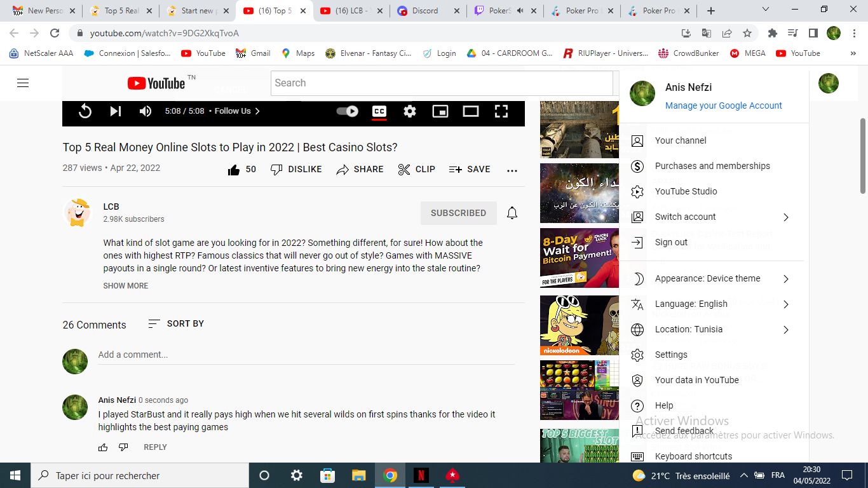Image resolution: width=868 pixels, height=488 pixels.
Task: Bookmark this page with the star
Action: [747, 33]
